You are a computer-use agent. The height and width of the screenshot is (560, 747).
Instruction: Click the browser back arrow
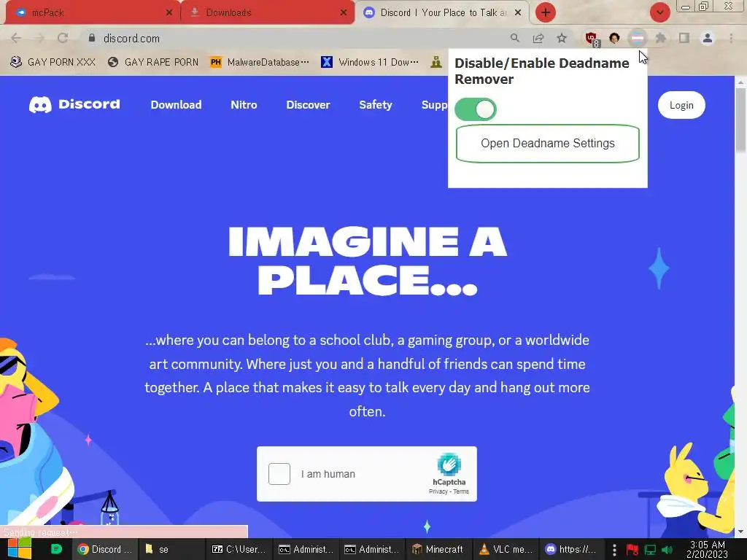tap(16, 38)
